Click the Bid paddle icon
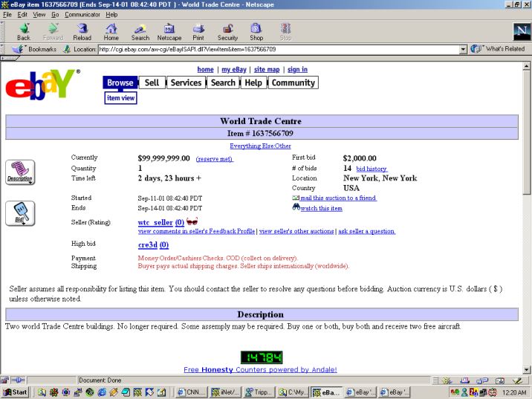Screen dimensions: 532x399 click(x=20, y=213)
